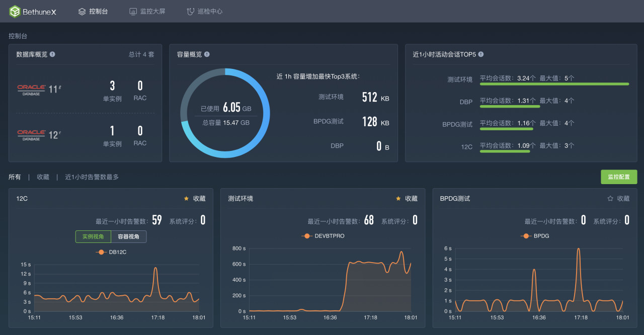
Task: Open the BPDG测试 card title
Action: pyautogui.click(x=455, y=199)
